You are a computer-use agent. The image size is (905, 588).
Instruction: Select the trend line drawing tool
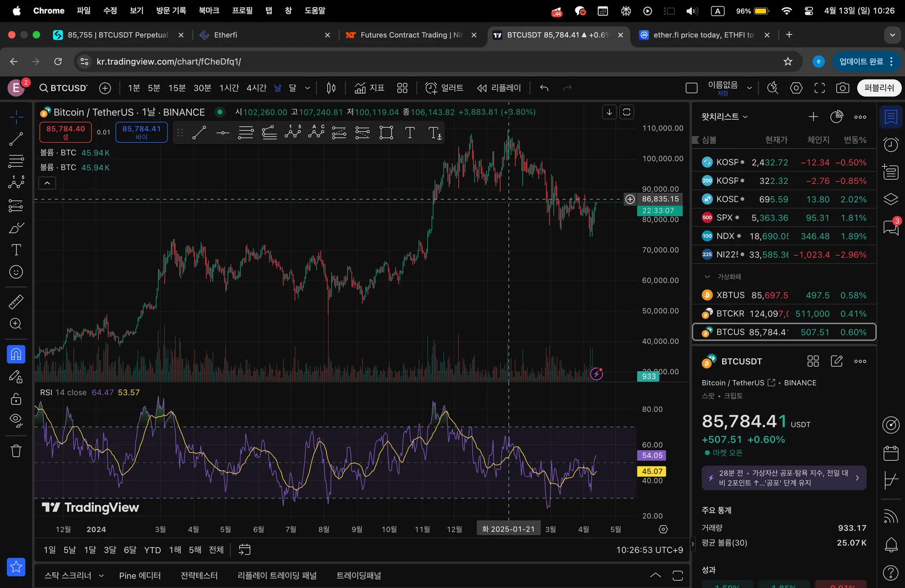(x=16, y=139)
